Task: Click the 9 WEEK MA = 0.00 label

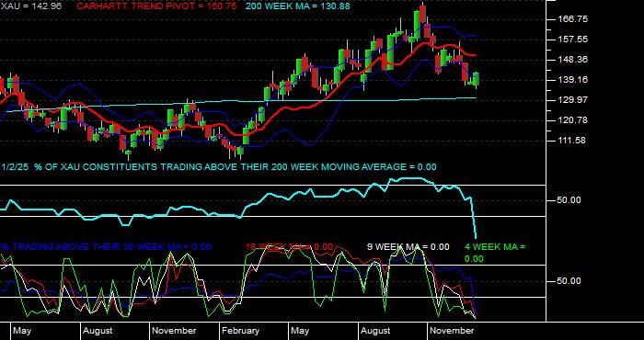Action: [408, 247]
